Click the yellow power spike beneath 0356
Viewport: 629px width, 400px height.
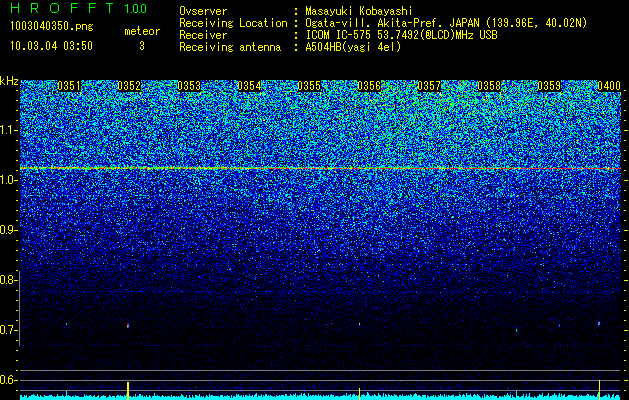point(359,393)
